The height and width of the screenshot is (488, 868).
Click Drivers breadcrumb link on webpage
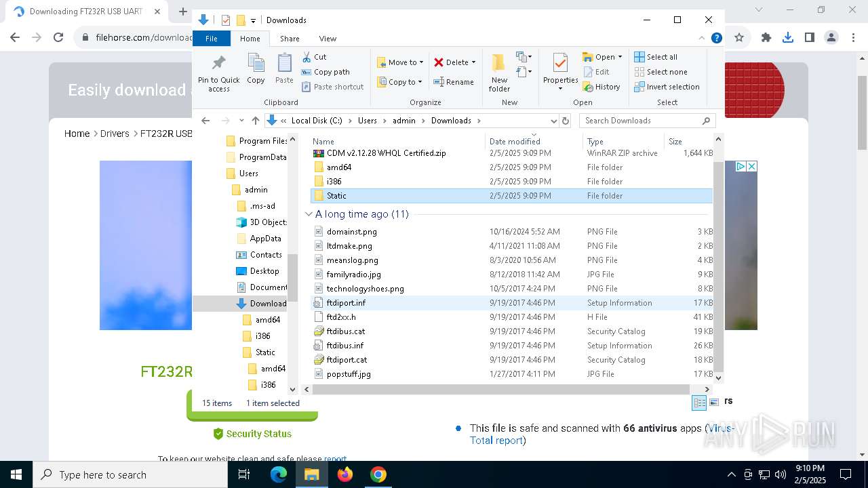tap(115, 134)
